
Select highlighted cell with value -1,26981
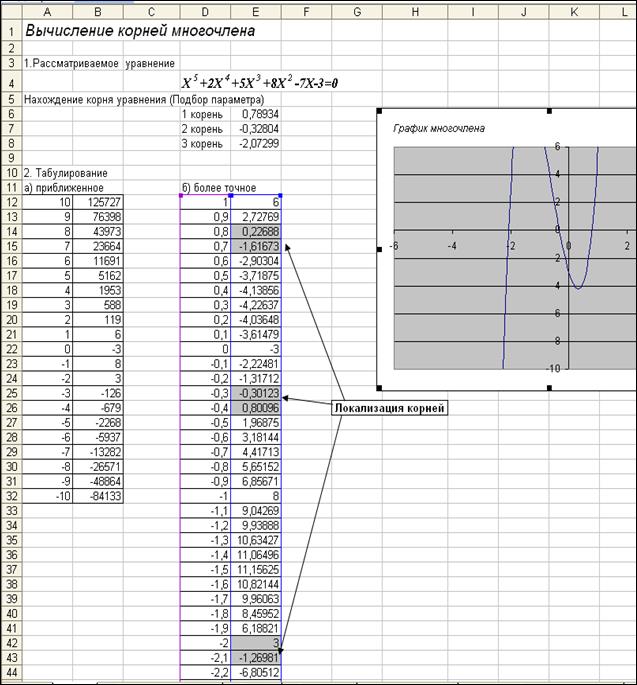coord(256,657)
